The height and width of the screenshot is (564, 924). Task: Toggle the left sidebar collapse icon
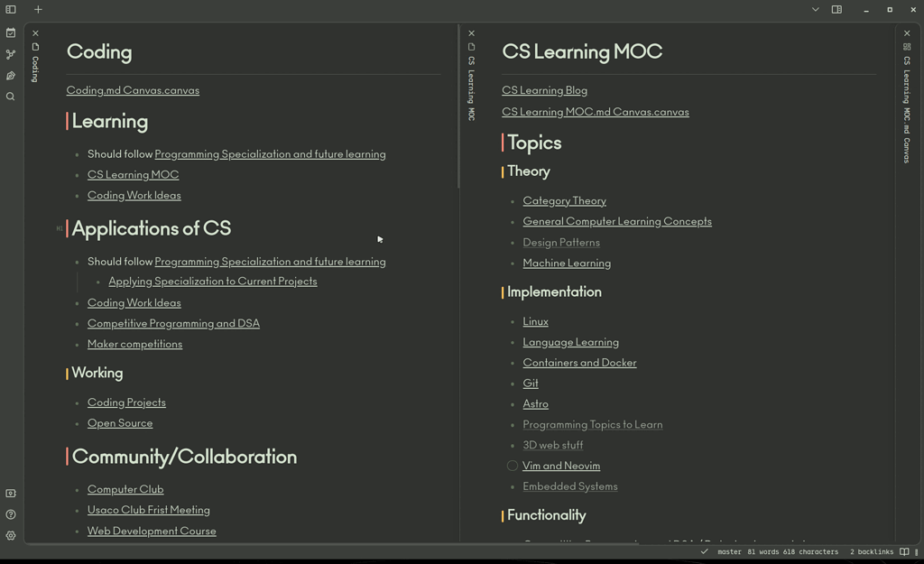click(10, 9)
